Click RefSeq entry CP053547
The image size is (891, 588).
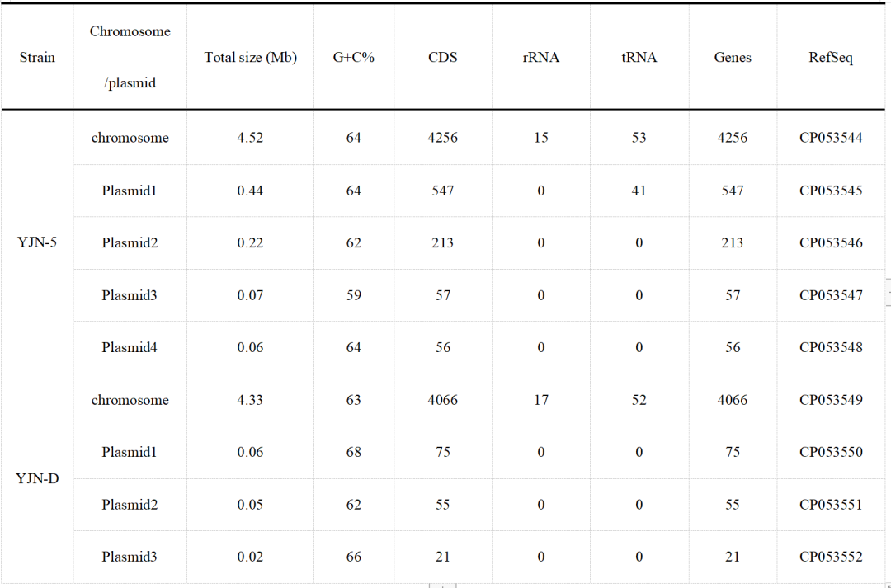tap(831, 295)
